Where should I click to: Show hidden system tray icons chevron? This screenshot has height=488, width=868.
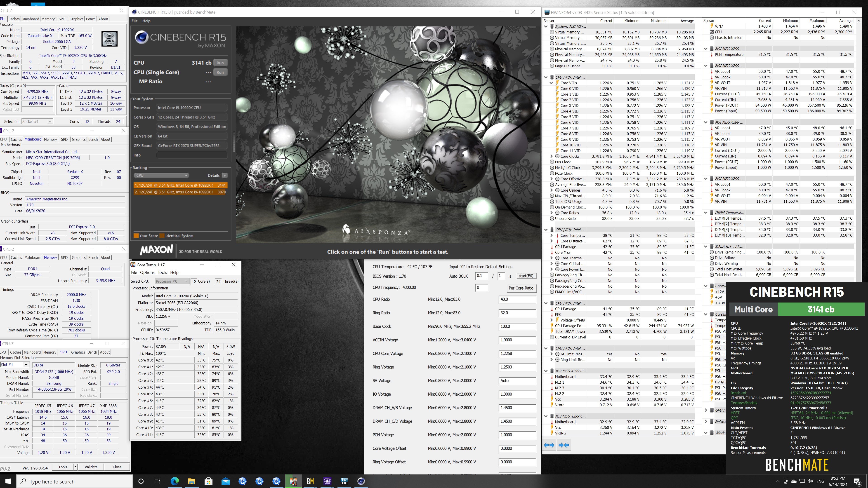click(x=777, y=481)
